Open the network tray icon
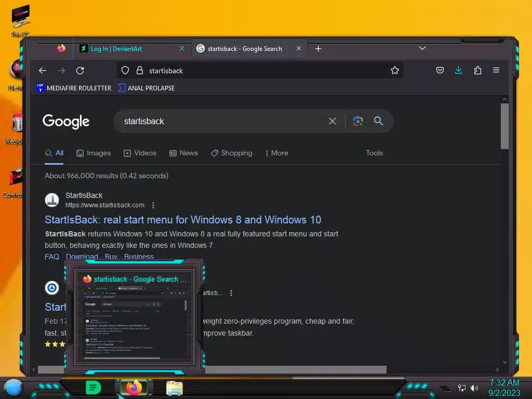 click(x=461, y=388)
